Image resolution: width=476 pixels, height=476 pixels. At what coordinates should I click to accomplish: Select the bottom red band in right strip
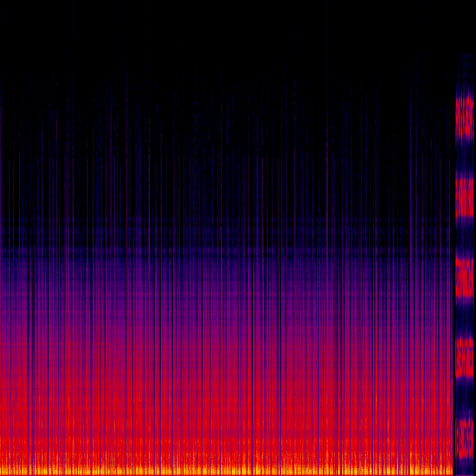point(464,437)
